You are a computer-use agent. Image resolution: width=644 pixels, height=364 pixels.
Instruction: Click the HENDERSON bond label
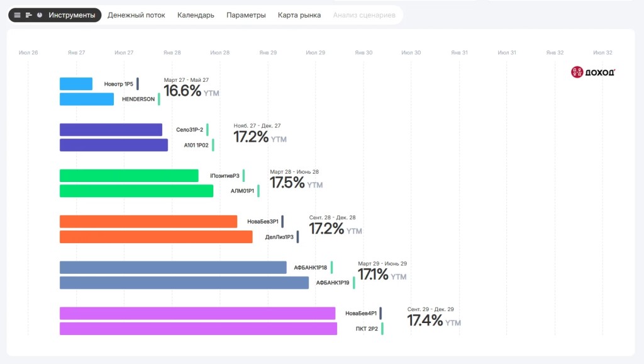[x=138, y=99]
